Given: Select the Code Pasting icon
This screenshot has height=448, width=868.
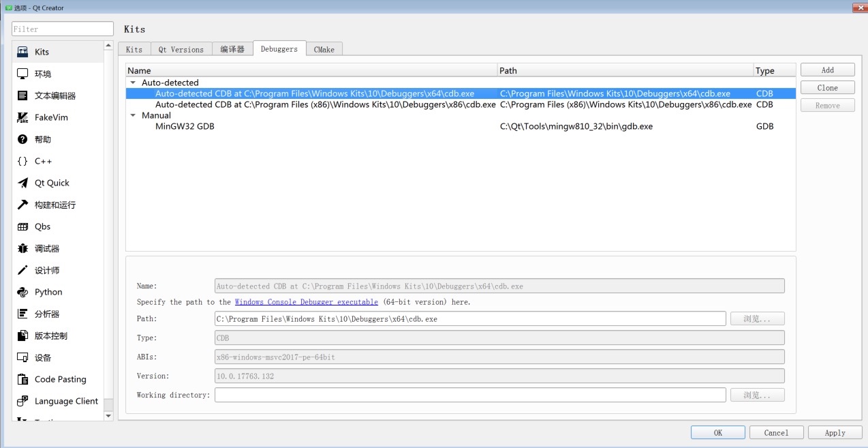Looking at the screenshot, I should click(x=22, y=379).
